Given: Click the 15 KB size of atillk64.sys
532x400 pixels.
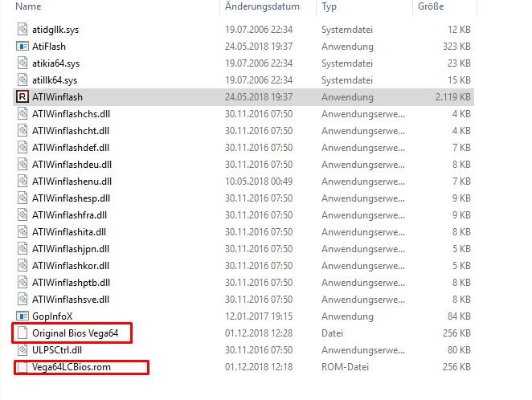Looking at the screenshot, I should pos(459,80).
